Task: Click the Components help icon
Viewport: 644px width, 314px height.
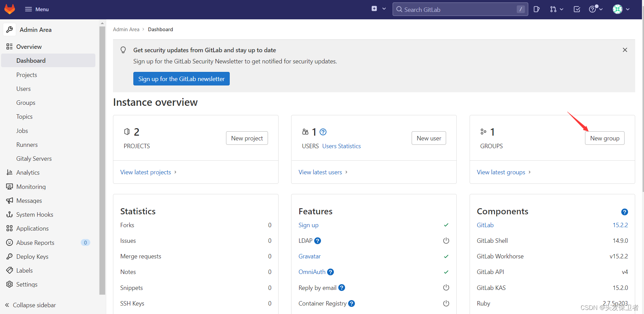Action: tap(625, 212)
